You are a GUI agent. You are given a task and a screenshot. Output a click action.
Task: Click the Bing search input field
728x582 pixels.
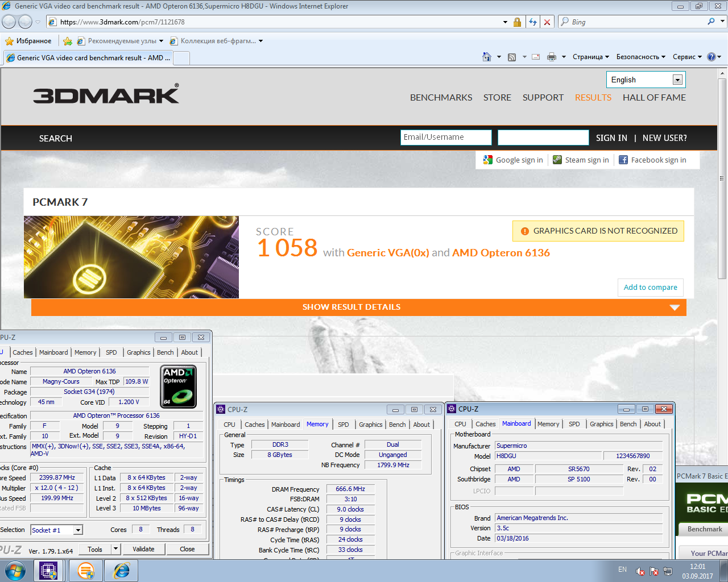(637, 22)
